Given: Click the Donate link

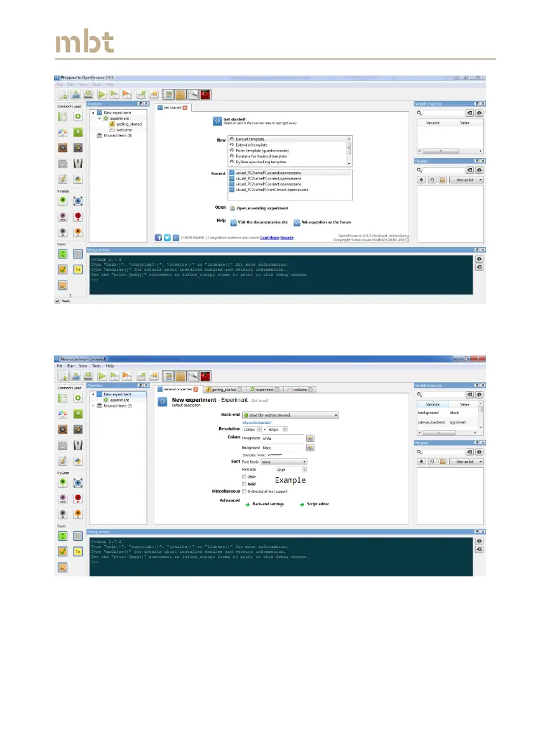Looking at the screenshot, I should (287, 237).
